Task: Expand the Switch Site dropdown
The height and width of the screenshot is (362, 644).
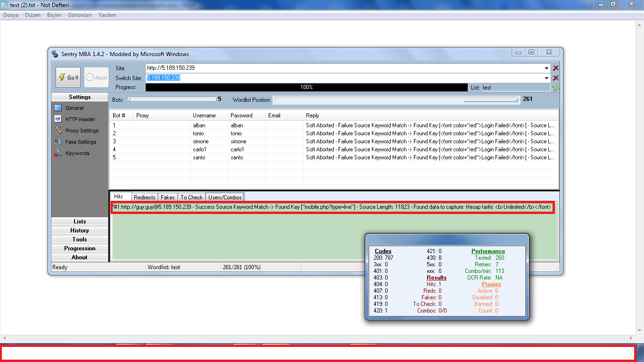Action: (547, 78)
